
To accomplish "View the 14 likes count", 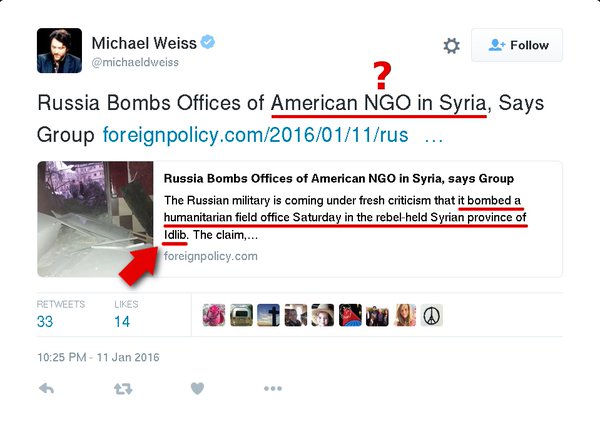I will click(122, 321).
